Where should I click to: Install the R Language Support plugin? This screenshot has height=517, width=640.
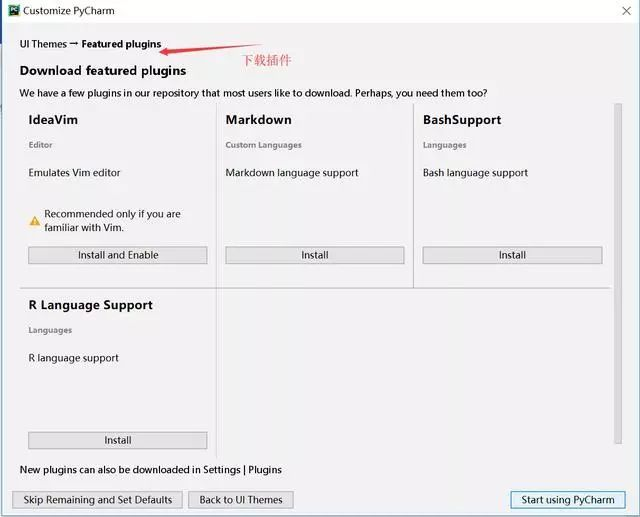118,440
